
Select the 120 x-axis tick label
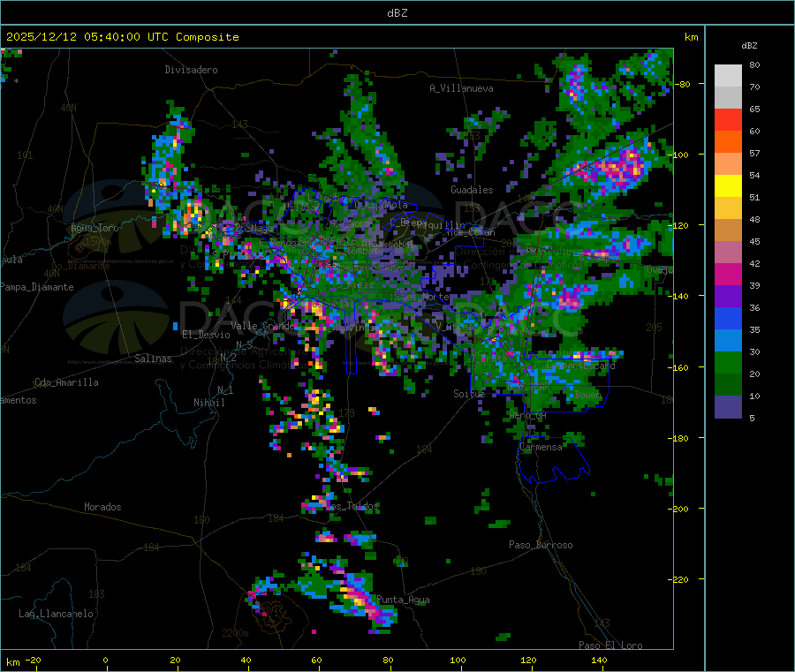click(x=528, y=660)
